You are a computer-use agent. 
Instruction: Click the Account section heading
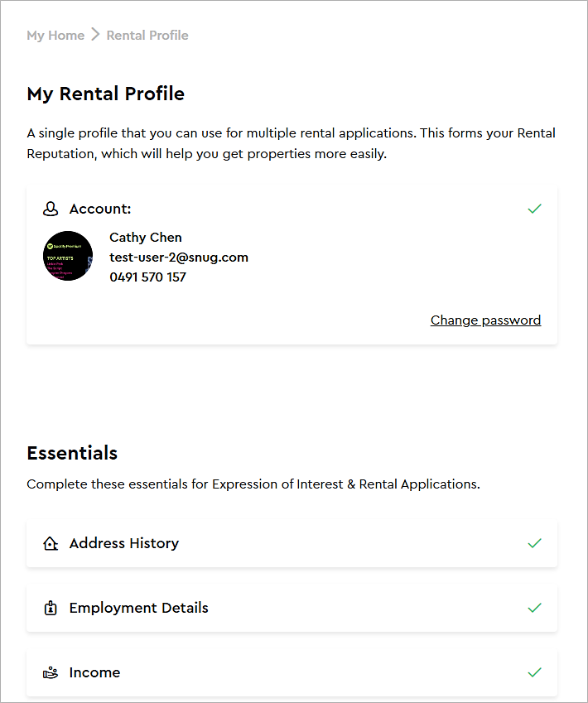tap(100, 209)
